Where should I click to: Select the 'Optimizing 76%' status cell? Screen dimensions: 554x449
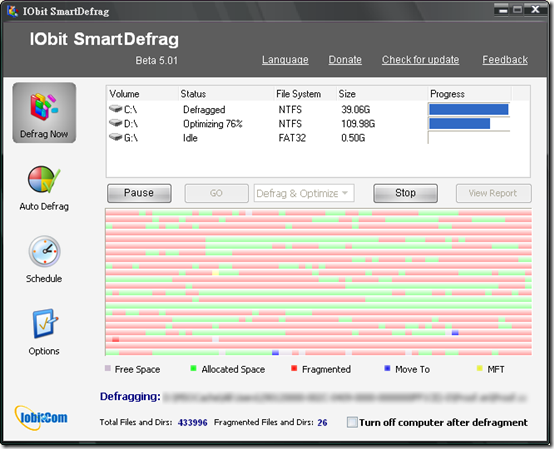(x=213, y=124)
